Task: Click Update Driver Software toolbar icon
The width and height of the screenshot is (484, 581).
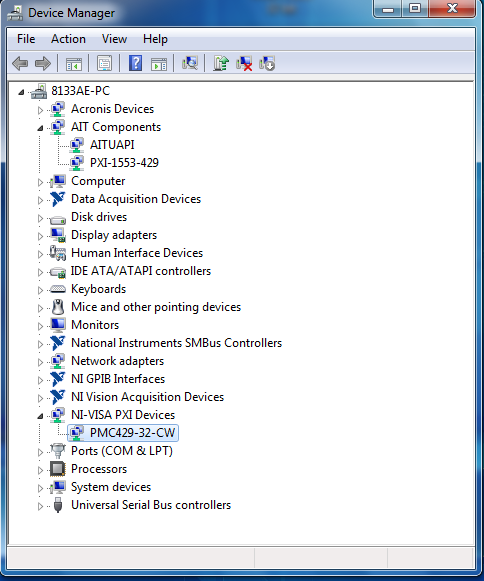Action: point(221,63)
